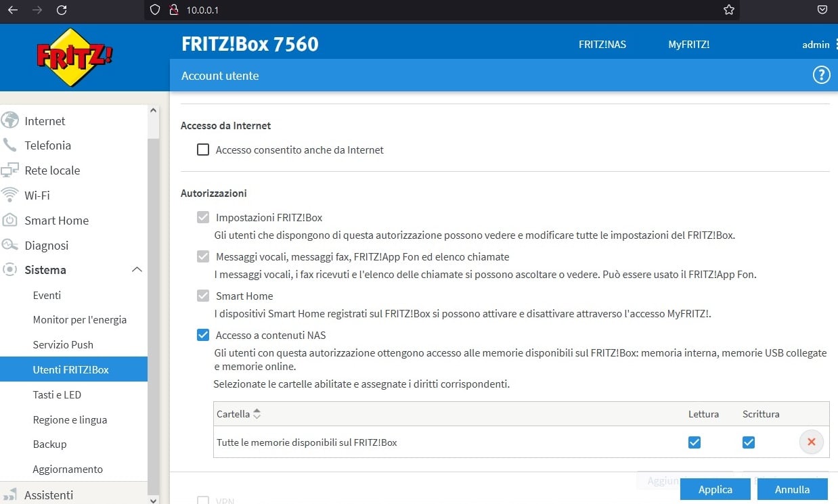Click the Applica button

(x=715, y=489)
